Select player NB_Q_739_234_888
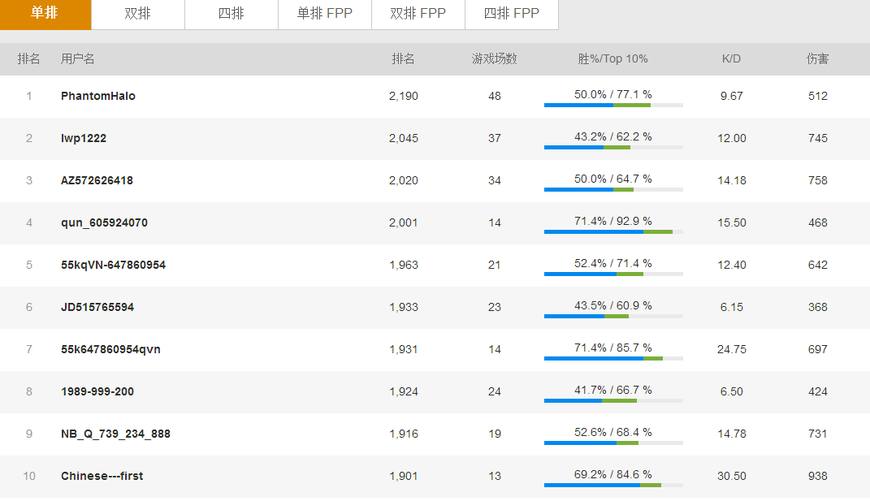 tap(115, 434)
